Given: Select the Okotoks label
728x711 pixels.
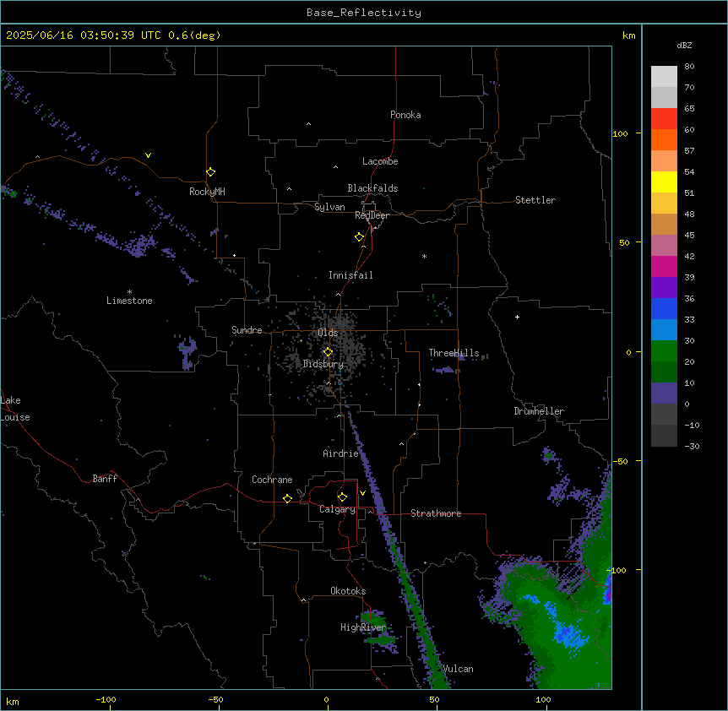Looking at the screenshot, I should click(x=348, y=591).
